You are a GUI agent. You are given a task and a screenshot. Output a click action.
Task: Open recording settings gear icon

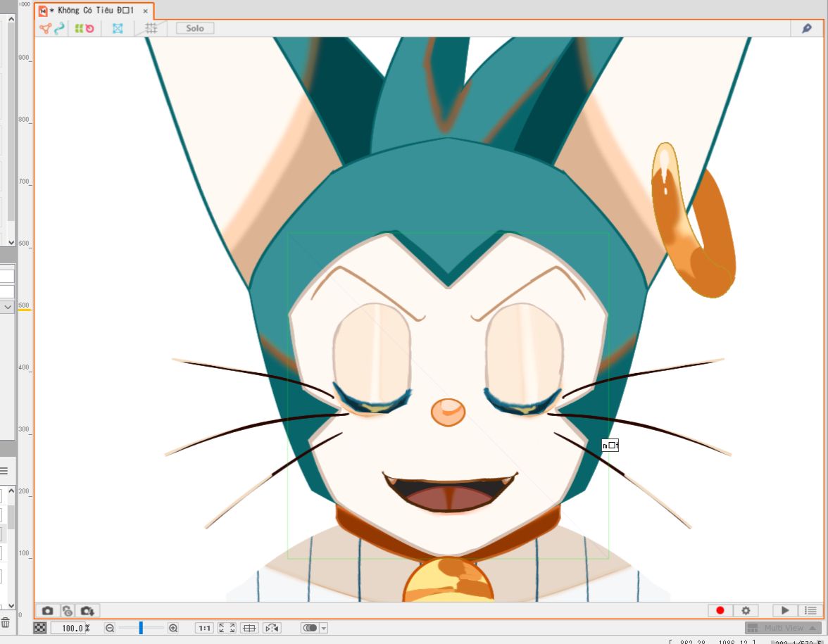[746, 610]
